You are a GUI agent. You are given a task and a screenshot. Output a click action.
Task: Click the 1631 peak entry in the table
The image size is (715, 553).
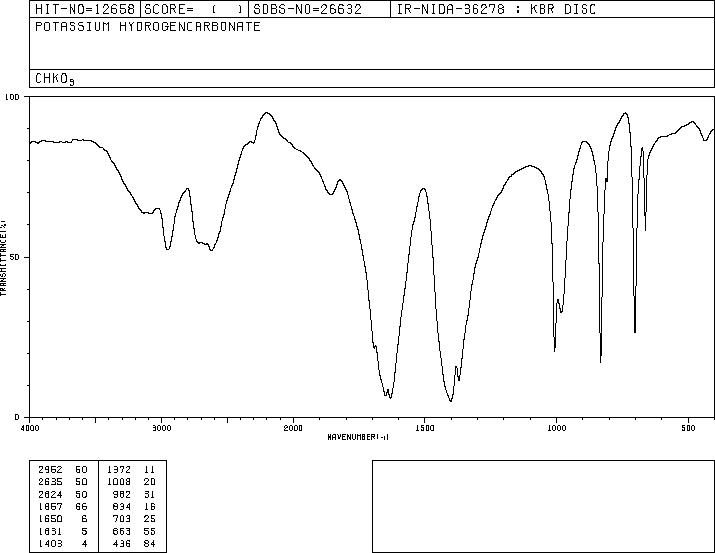(50, 531)
